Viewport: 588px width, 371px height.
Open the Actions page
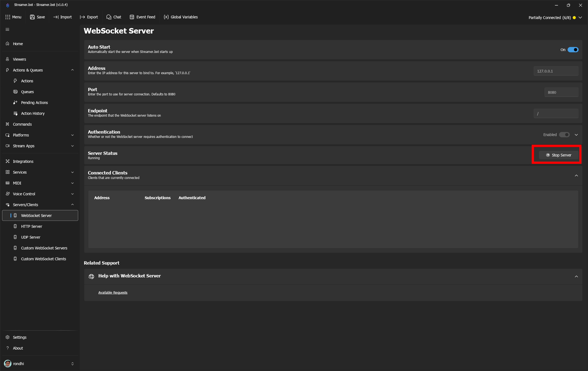point(40,81)
